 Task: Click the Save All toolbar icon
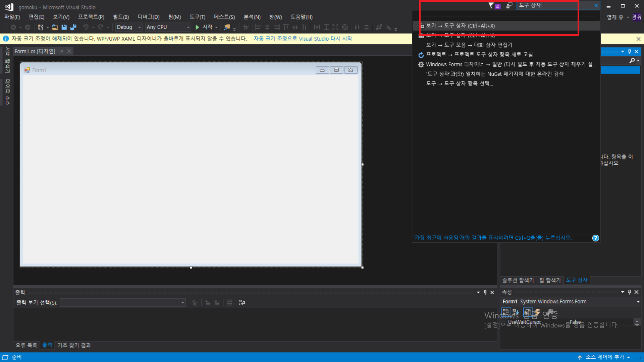73,27
